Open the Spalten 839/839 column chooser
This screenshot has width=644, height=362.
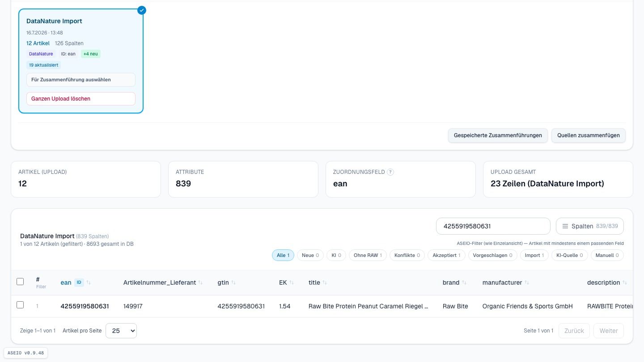point(590,226)
